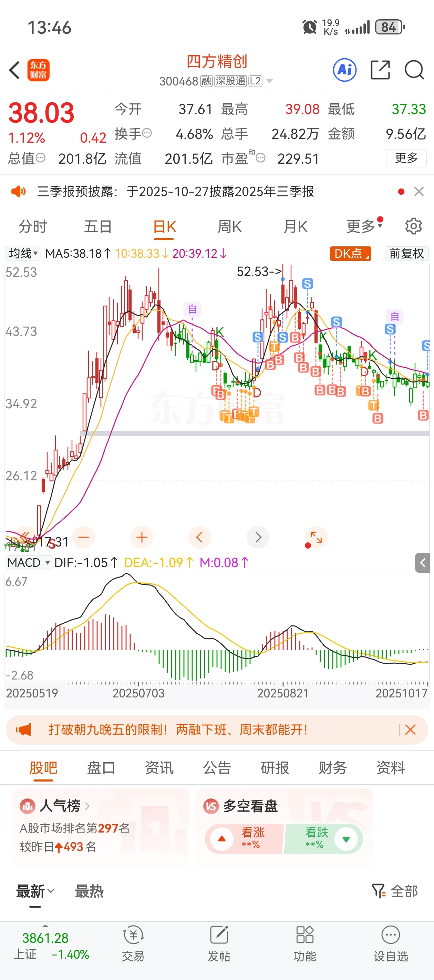Tap the back arrow icon
Screen dimensions: 434x980
(14, 70)
